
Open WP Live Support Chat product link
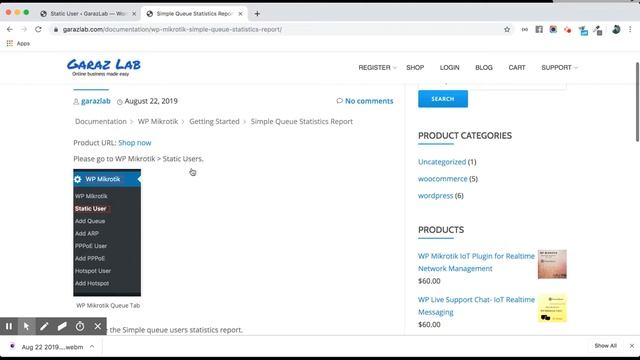476,306
